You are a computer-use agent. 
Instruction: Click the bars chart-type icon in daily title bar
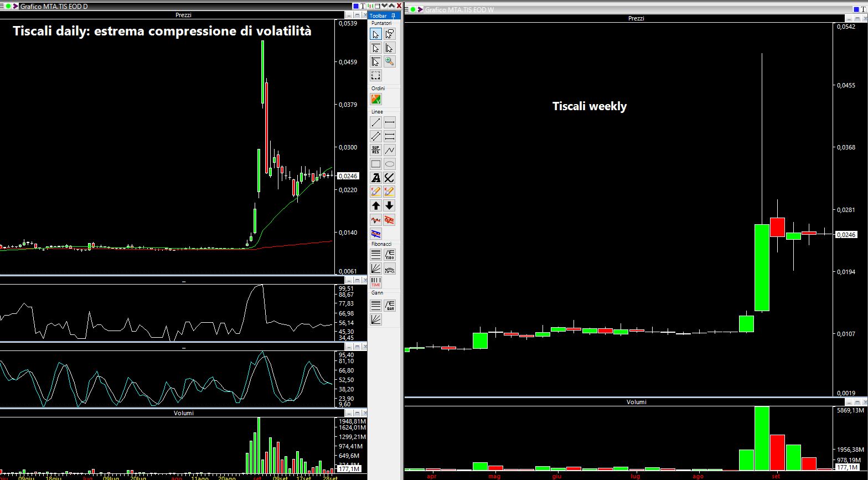coord(371,6)
